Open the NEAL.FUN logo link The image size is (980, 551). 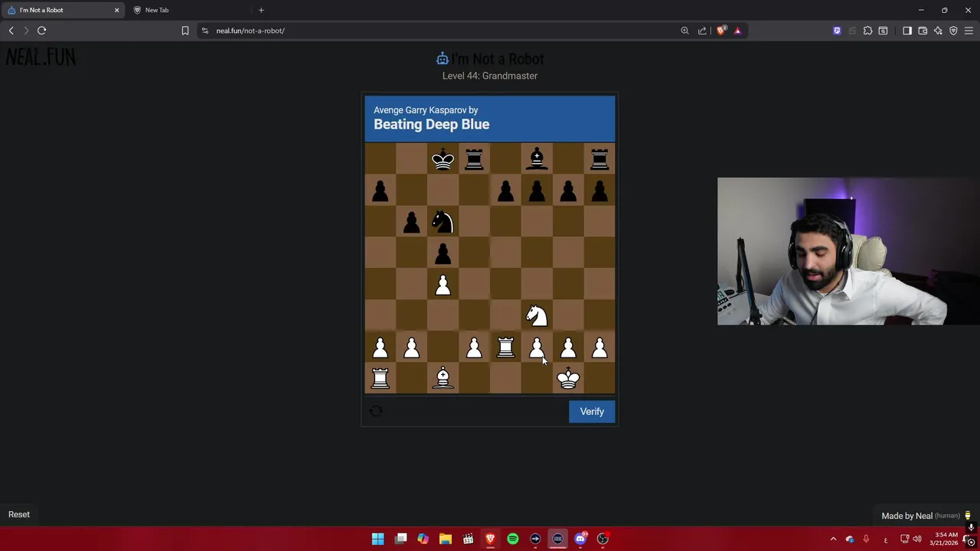(x=41, y=57)
